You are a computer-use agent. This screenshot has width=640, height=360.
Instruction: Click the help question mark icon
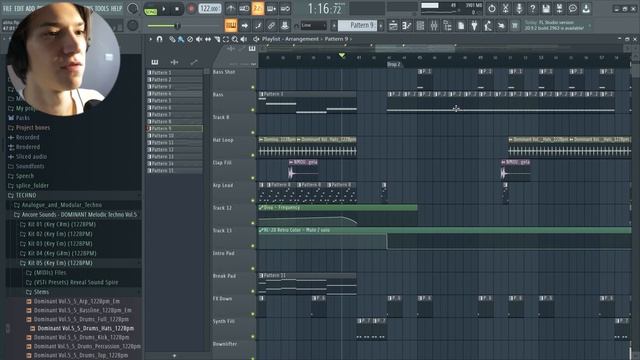532,9
